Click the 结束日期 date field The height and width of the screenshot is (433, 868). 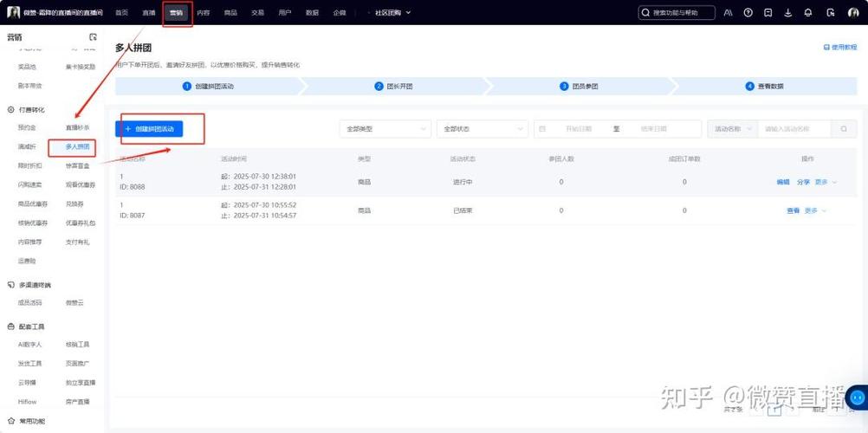pyautogui.click(x=654, y=129)
